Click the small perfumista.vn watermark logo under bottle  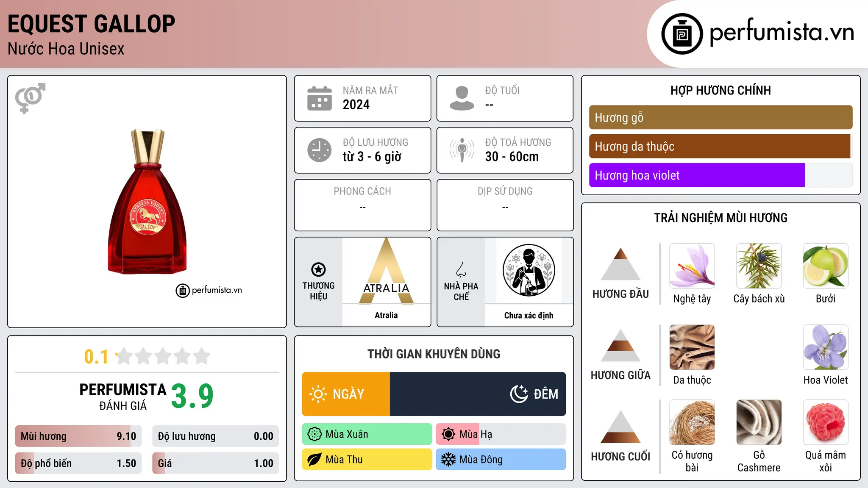tap(209, 291)
